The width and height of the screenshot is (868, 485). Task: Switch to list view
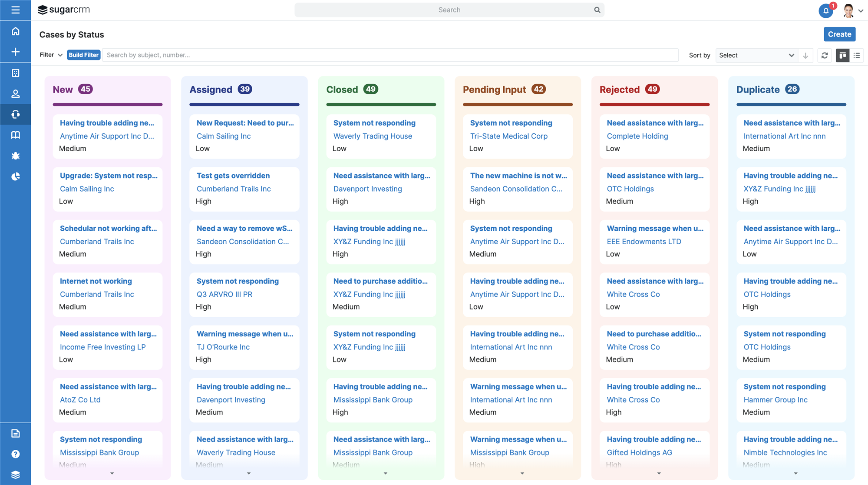pos(857,55)
